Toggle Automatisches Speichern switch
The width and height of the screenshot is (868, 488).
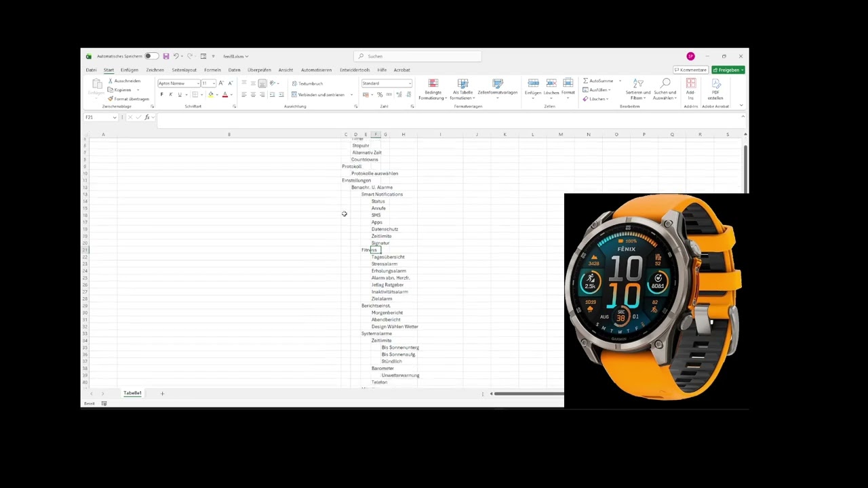tap(153, 56)
